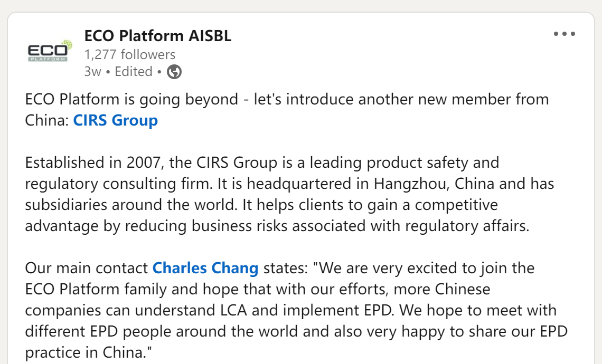Click the line "ECO Platform is going beyond"
Image resolution: width=602 pixels, height=364 pixels.
[x=131, y=99]
